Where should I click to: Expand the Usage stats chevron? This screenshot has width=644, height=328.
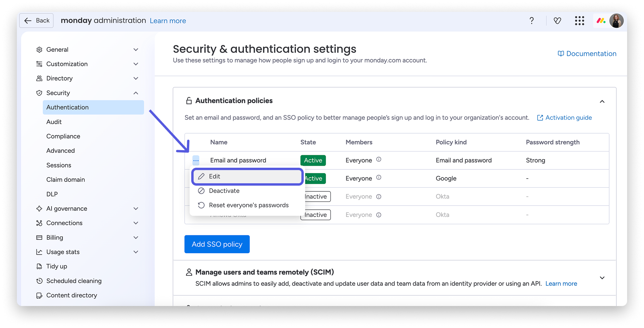136,252
